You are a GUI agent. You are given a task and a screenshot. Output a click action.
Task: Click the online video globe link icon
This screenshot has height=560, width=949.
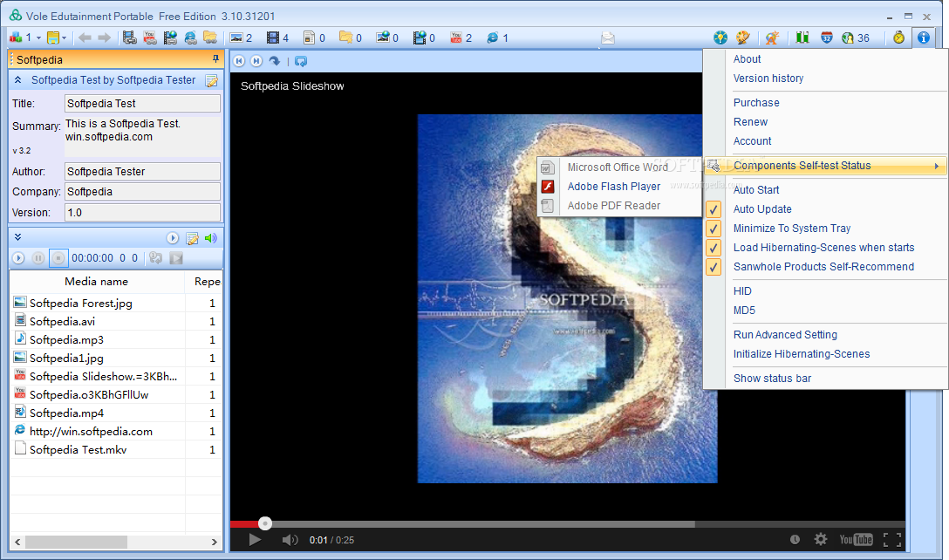click(170, 38)
